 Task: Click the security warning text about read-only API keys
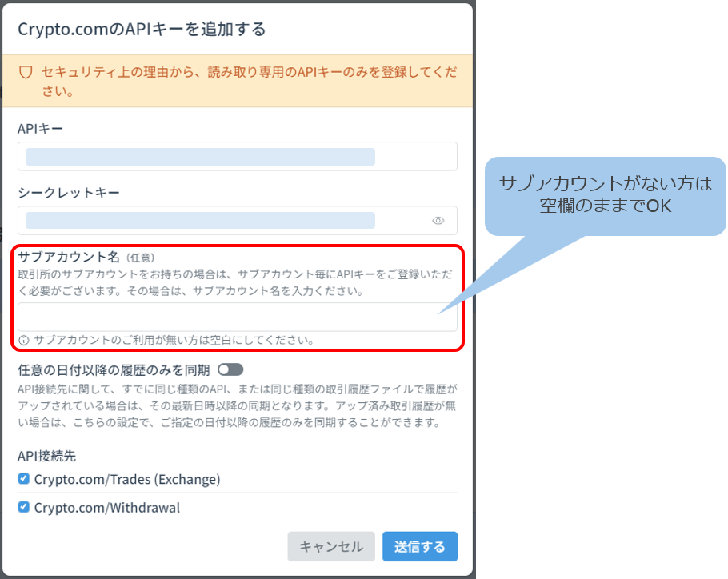[250, 82]
